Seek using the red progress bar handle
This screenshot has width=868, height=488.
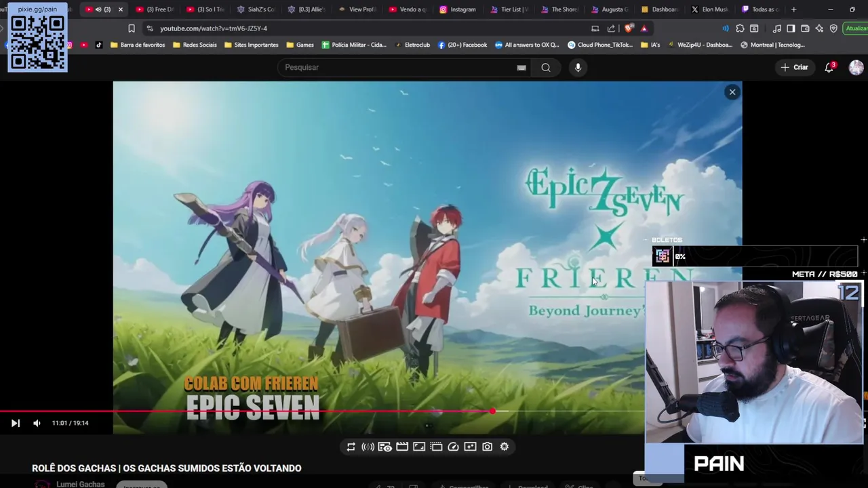tap(492, 411)
